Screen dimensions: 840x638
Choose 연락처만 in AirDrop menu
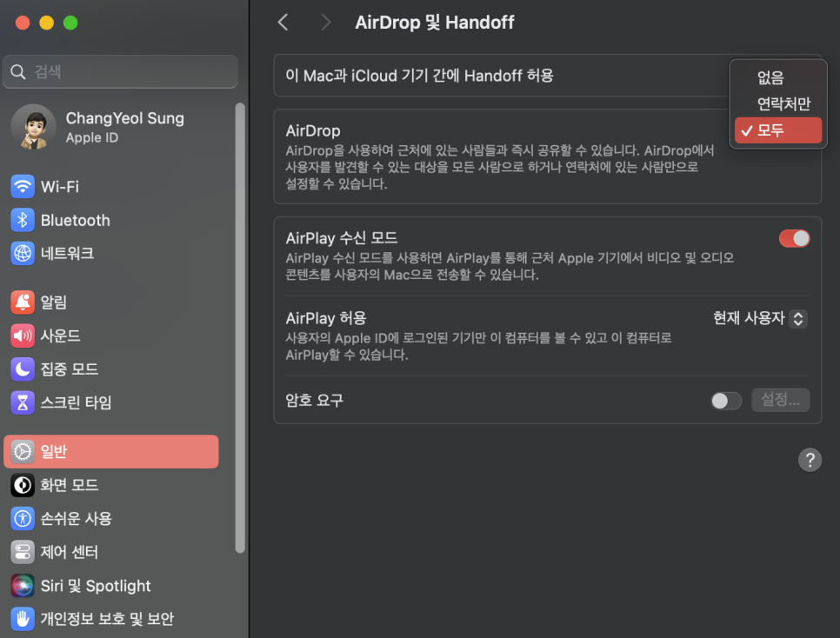(x=778, y=104)
